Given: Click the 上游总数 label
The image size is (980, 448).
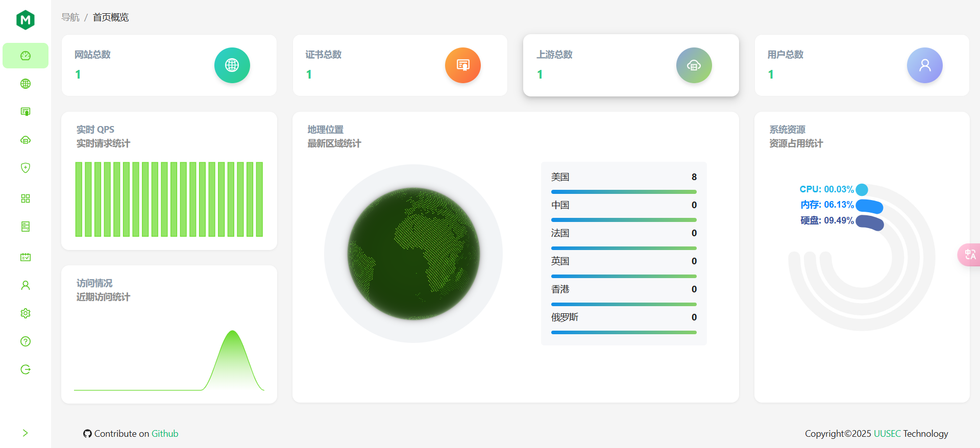Looking at the screenshot, I should coord(554,55).
